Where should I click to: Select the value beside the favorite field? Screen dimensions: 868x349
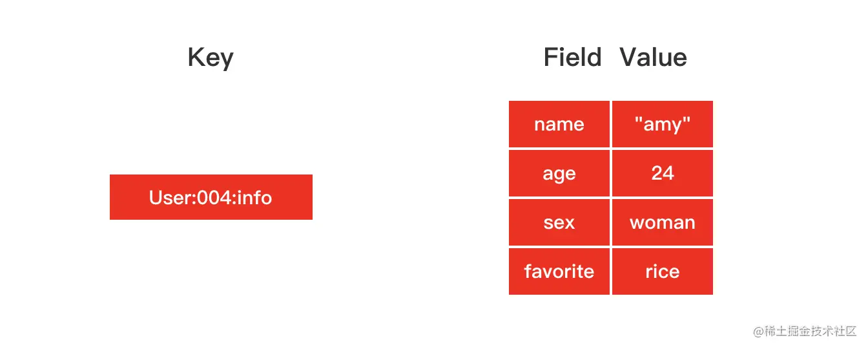click(663, 271)
